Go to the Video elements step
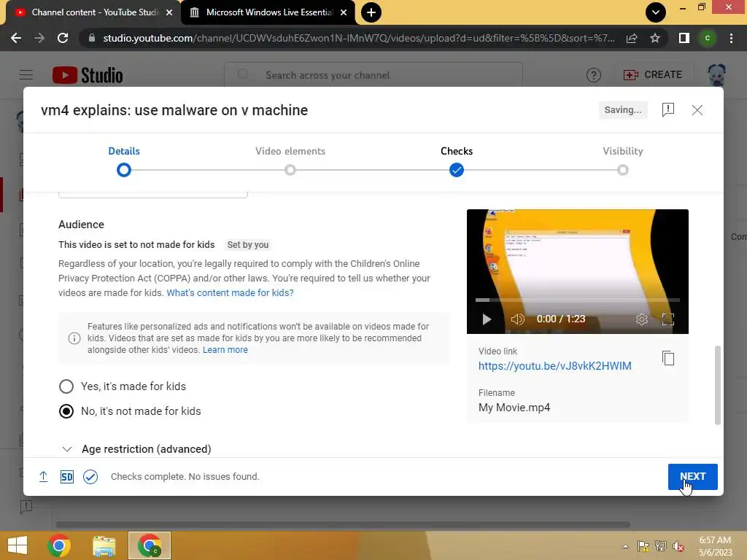Image resolution: width=747 pixels, height=560 pixels. (x=290, y=161)
